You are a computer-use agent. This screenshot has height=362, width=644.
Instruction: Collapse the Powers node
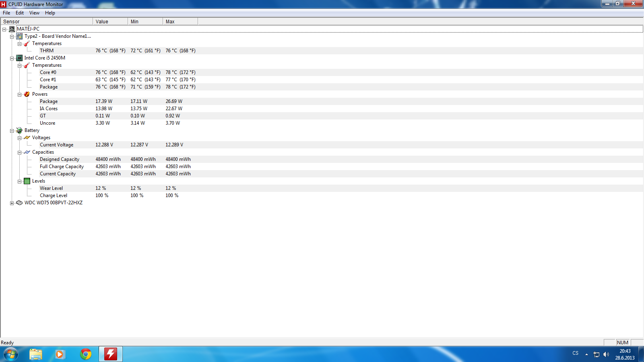20,95
